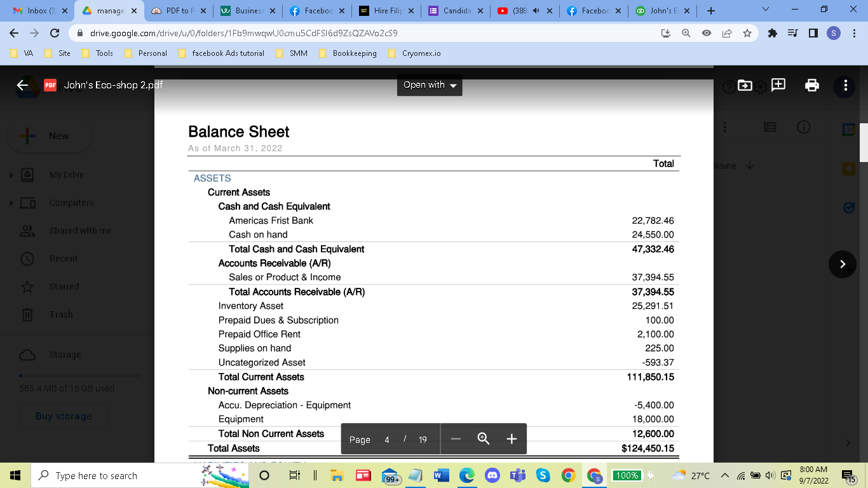Open Microsoft Edge from the taskbar
The image size is (868, 488).
coord(466,475)
